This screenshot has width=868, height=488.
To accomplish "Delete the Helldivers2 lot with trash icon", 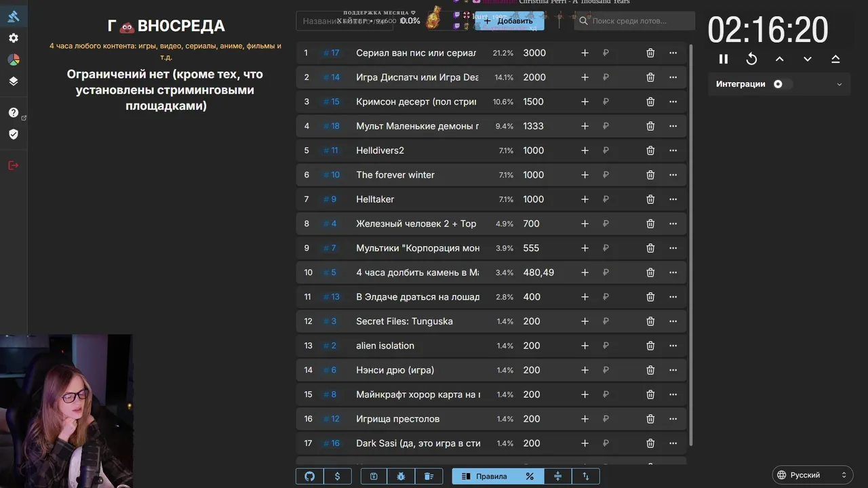I will (650, 150).
